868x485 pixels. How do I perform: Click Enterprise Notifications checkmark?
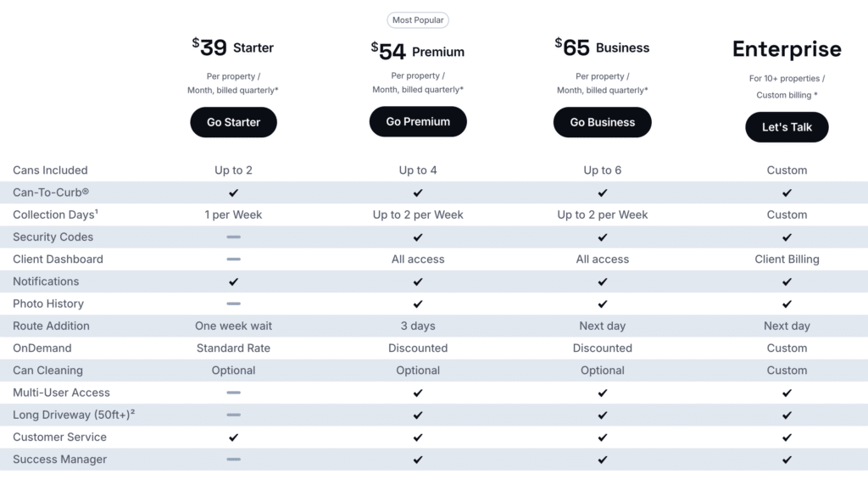[787, 282]
